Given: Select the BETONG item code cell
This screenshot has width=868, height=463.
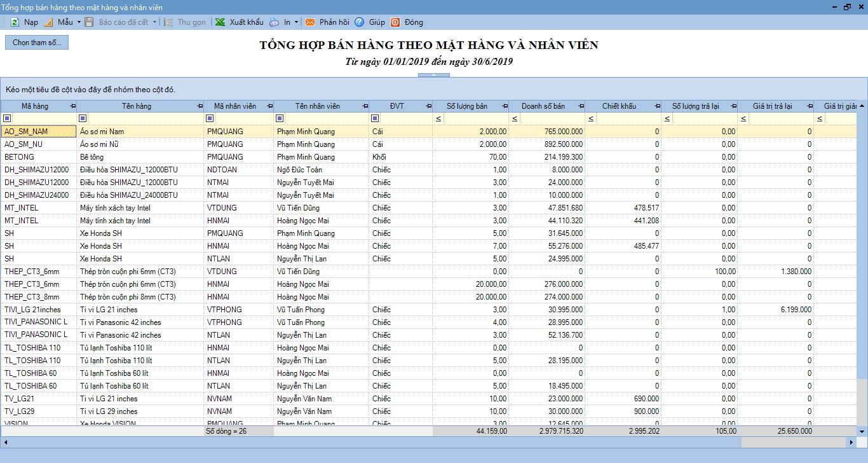Looking at the screenshot, I should (x=38, y=157).
